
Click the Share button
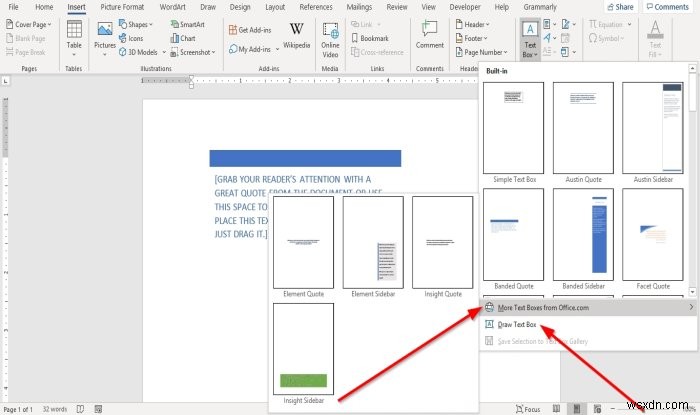(x=620, y=7)
